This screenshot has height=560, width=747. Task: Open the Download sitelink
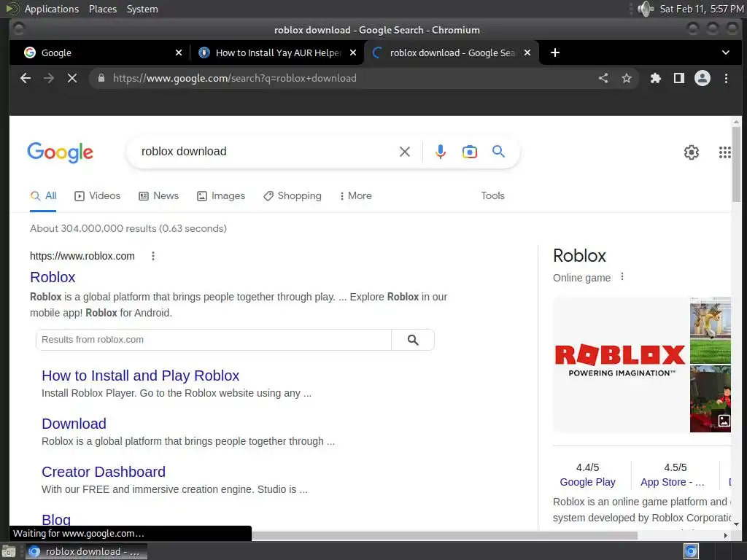[74, 424]
